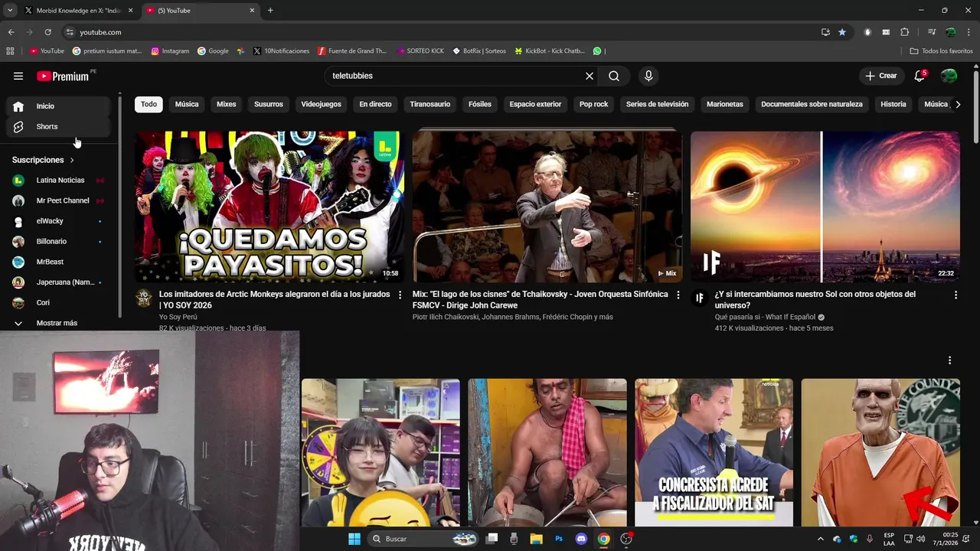The height and width of the screenshot is (551, 980).
Task: Select the Marionetas filter chip
Action: pos(725,104)
